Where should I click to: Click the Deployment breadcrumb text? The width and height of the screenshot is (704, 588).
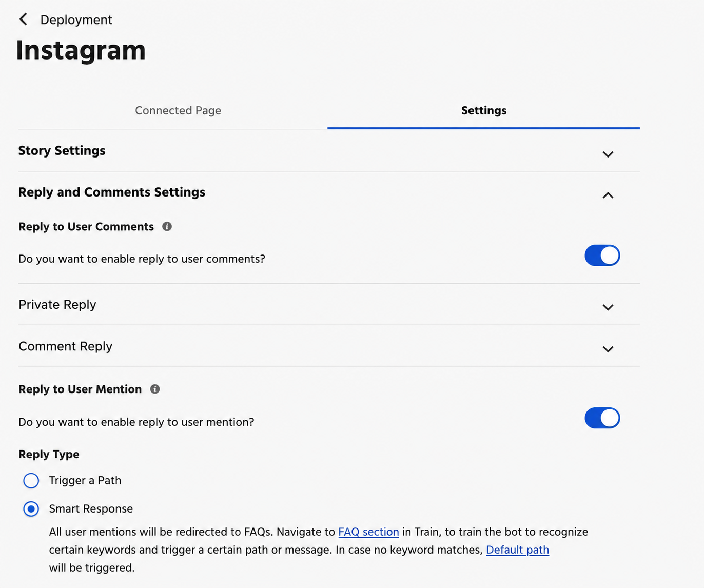tap(76, 19)
